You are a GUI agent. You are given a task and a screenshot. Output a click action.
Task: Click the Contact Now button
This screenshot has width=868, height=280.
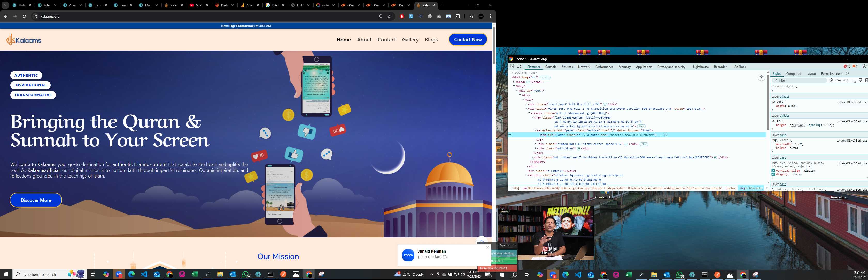coord(468,40)
